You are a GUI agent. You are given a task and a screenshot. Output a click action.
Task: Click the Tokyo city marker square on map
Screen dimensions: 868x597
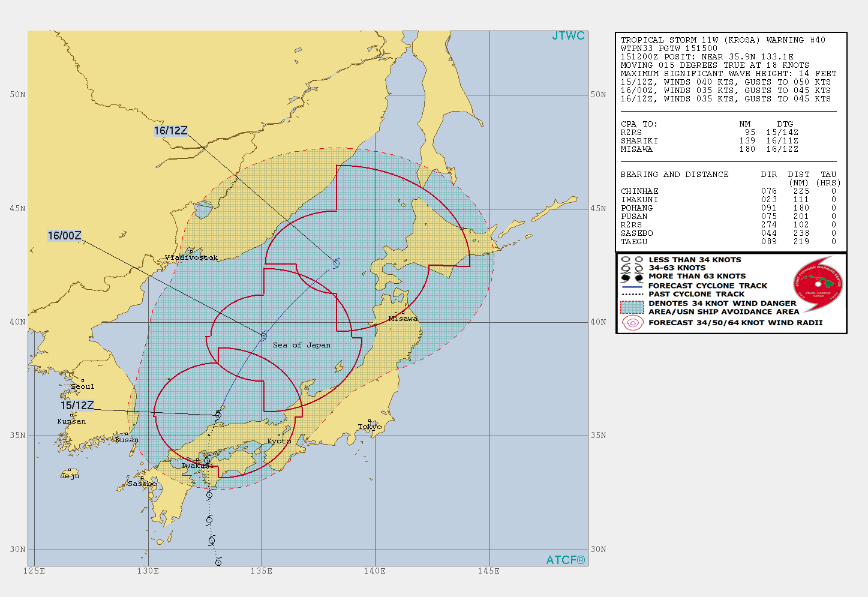click(x=370, y=421)
